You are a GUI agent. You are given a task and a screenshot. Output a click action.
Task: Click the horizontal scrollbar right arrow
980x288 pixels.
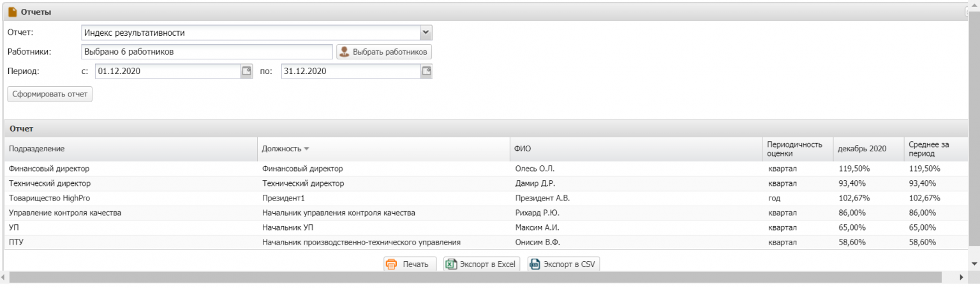(962, 278)
